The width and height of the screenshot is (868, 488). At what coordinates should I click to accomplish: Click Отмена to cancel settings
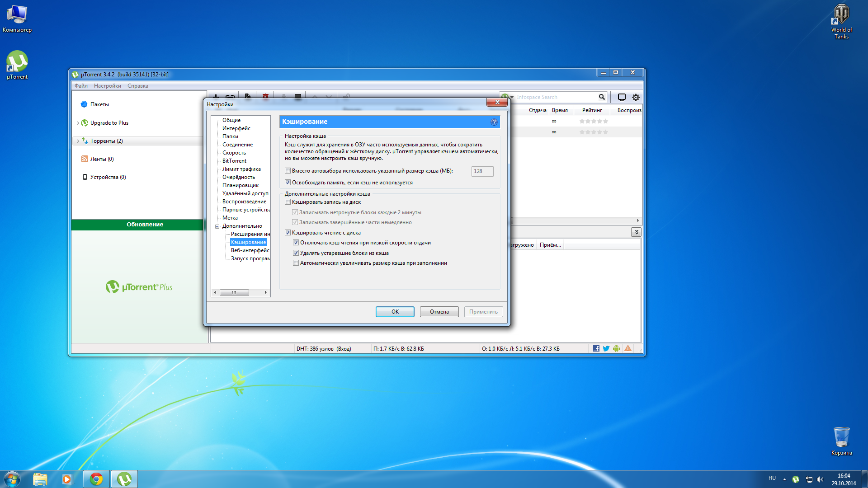(439, 312)
